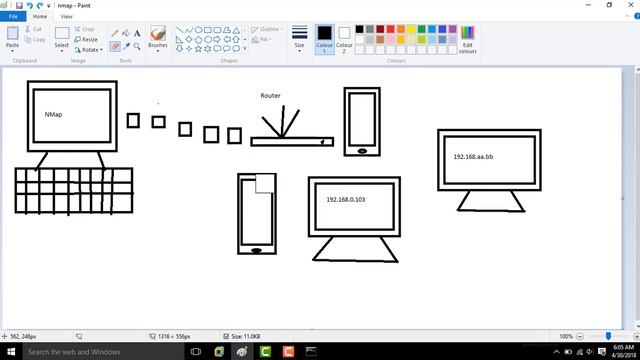The width and height of the screenshot is (640, 360).
Task: Click the Crop button
Action: tap(84, 29)
